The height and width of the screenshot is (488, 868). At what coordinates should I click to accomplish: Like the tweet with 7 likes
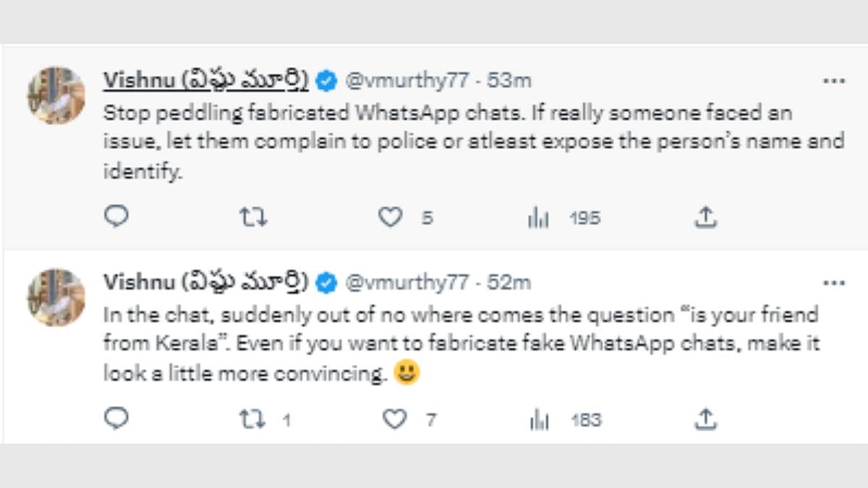(x=394, y=419)
